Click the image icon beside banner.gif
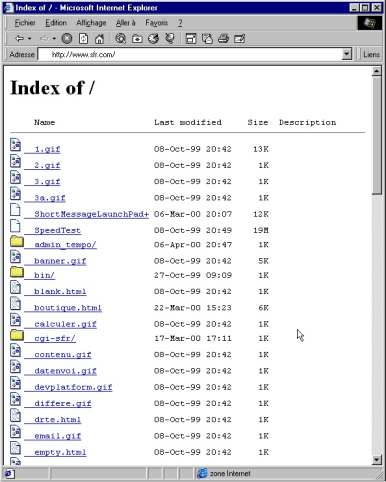Screen dimensions: 386x482 (15, 257)
